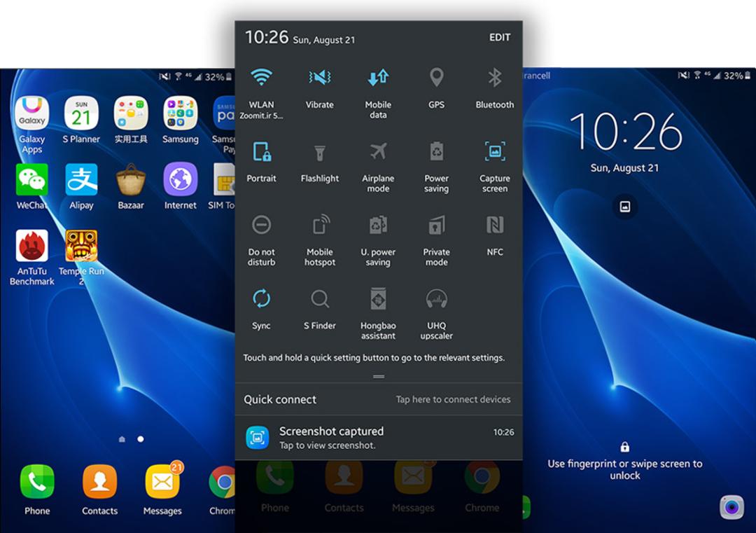Image resolution: width=756 pixels, height=533 pixels.
Task: Go to the first home page indicator
Action: pyautogui.click(x=122, y=439)
